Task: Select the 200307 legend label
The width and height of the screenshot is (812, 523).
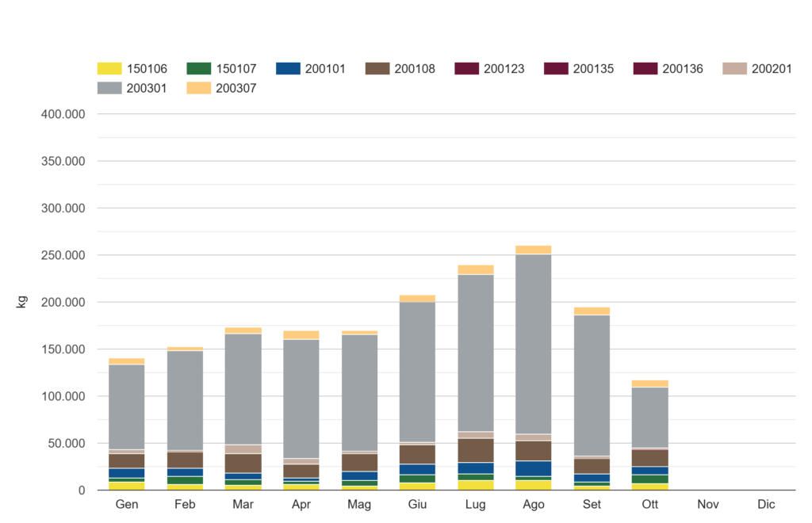Action: pos(236,89)
